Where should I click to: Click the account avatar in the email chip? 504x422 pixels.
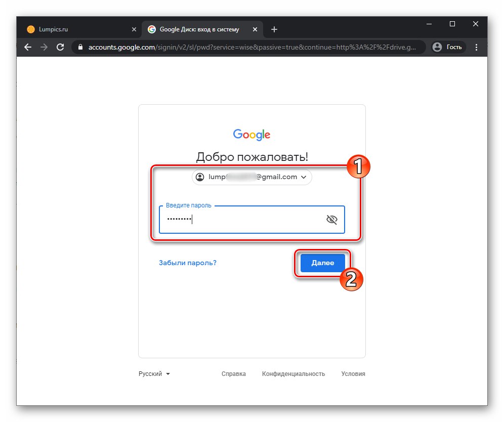click(x=199, y=177)
